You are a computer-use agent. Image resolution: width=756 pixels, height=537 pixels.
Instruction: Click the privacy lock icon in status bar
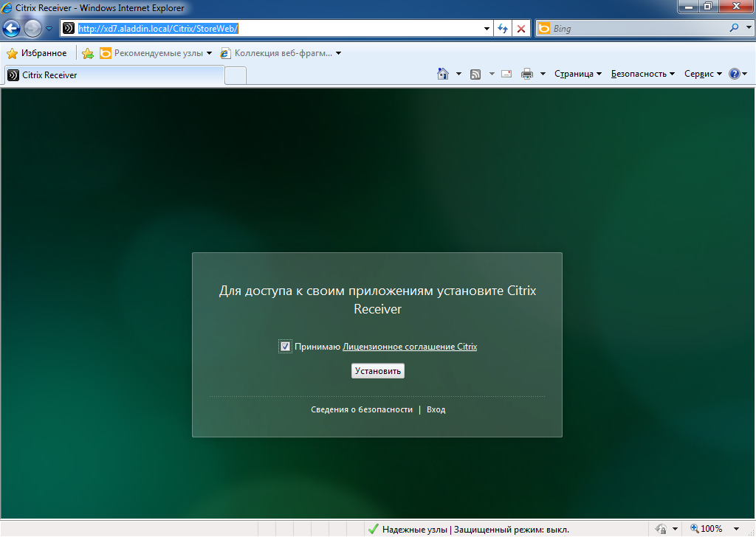pos(661,530)
